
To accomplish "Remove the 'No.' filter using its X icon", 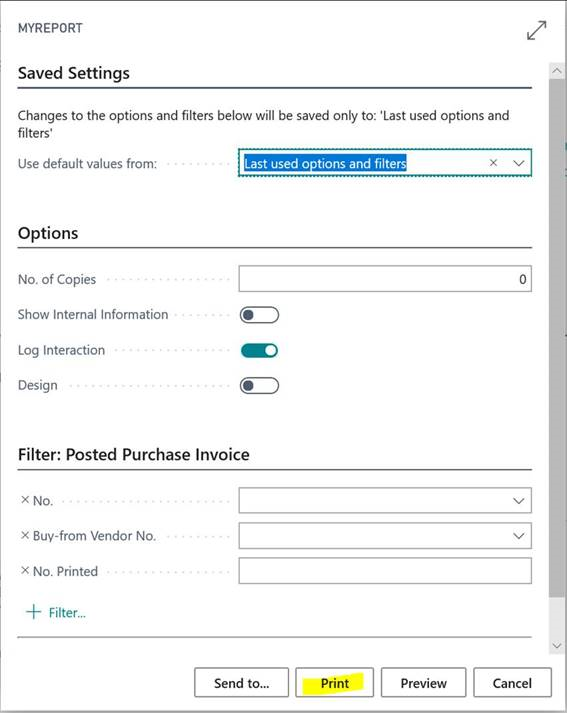I will coord(25,500).
